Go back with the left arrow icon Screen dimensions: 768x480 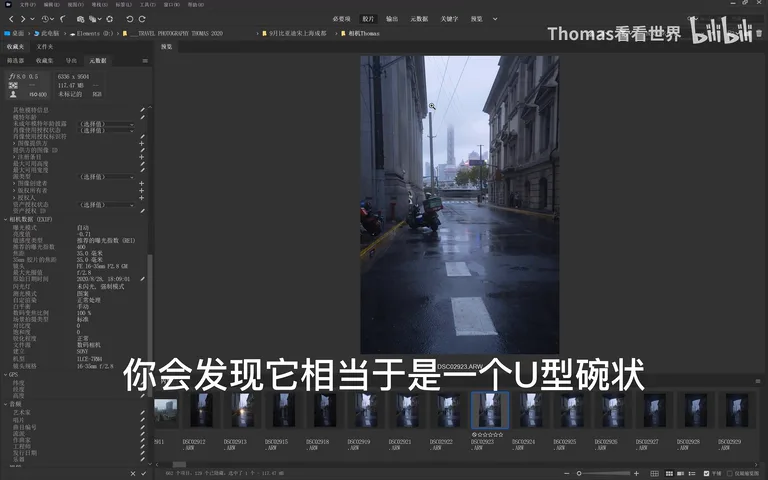point(11,19)
